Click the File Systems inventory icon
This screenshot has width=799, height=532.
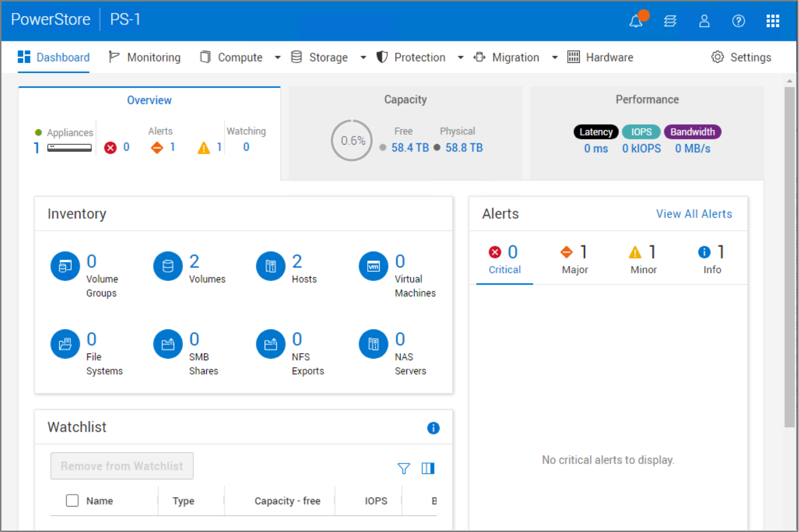click(65, 344)
